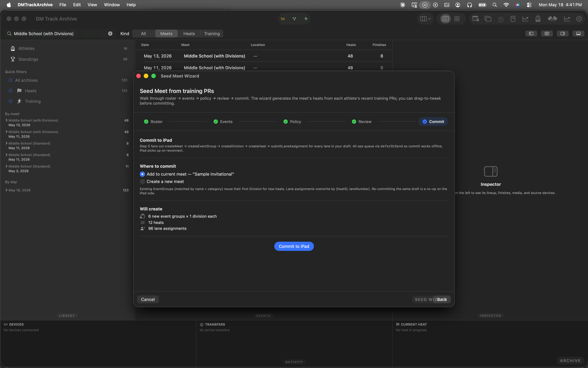The height and width of the screenshot is (368, 588).
Task: Toggle the right inspector panel
Action: pos(562,34)
